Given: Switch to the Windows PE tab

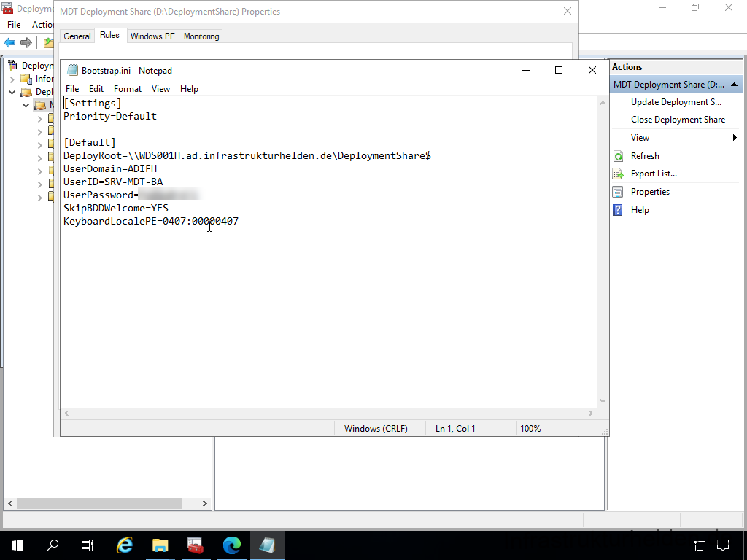Looking at the screenshot, I should pyautogui.click(x=152, y=36).
